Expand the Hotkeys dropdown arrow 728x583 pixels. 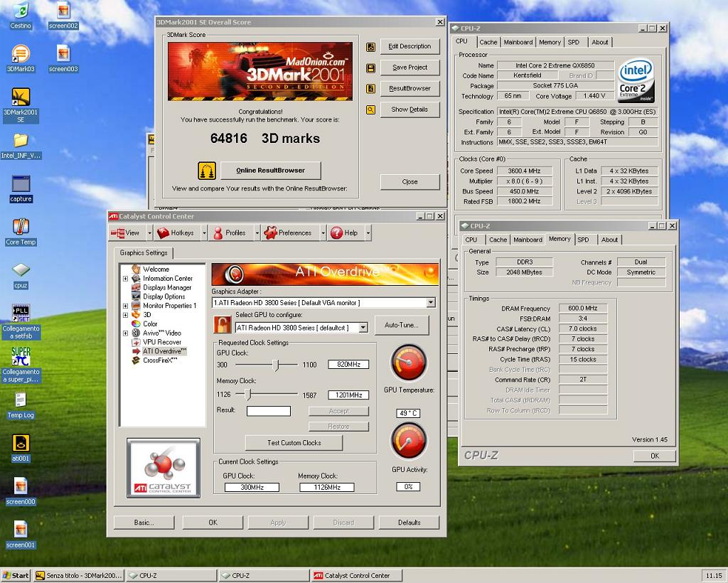[204, 233]
